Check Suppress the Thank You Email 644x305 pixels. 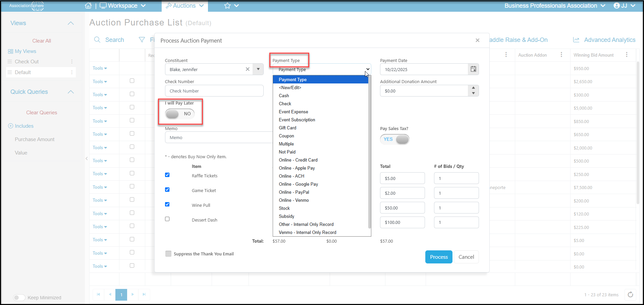(168, 254)
